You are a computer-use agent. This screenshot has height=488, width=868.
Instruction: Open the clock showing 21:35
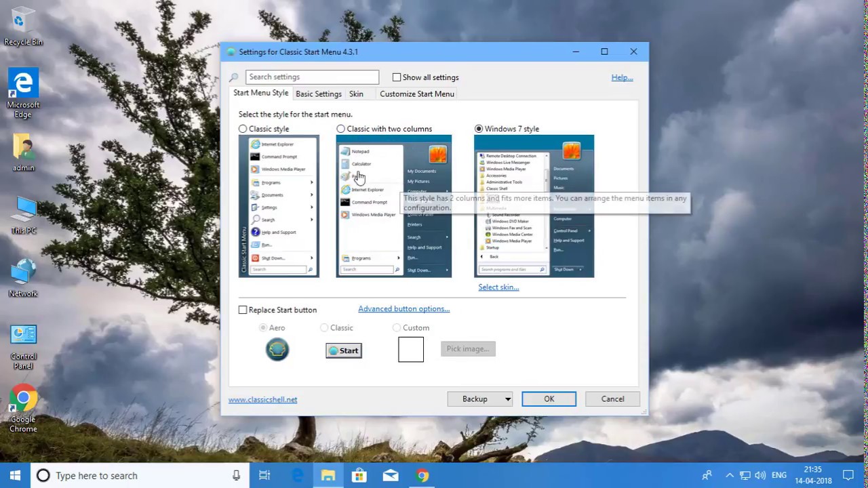[x=813, y=475]
